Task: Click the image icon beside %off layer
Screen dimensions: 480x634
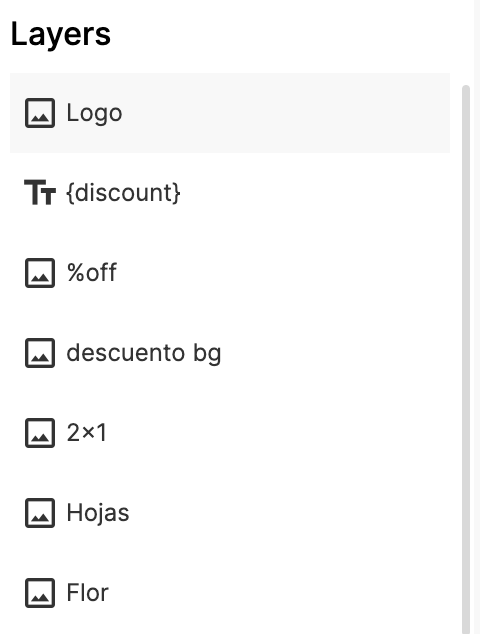Action: pyautogui.click(x=40, y=273)
